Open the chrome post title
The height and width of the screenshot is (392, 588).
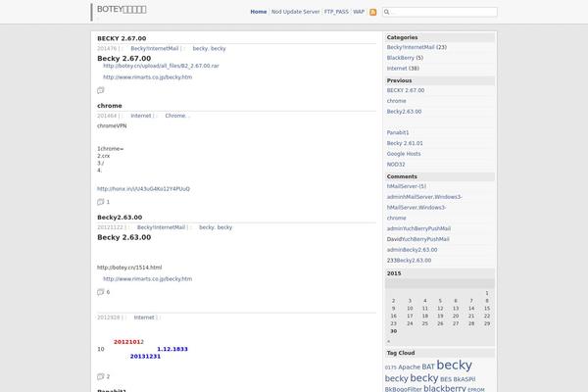click(x=110, y=106)
